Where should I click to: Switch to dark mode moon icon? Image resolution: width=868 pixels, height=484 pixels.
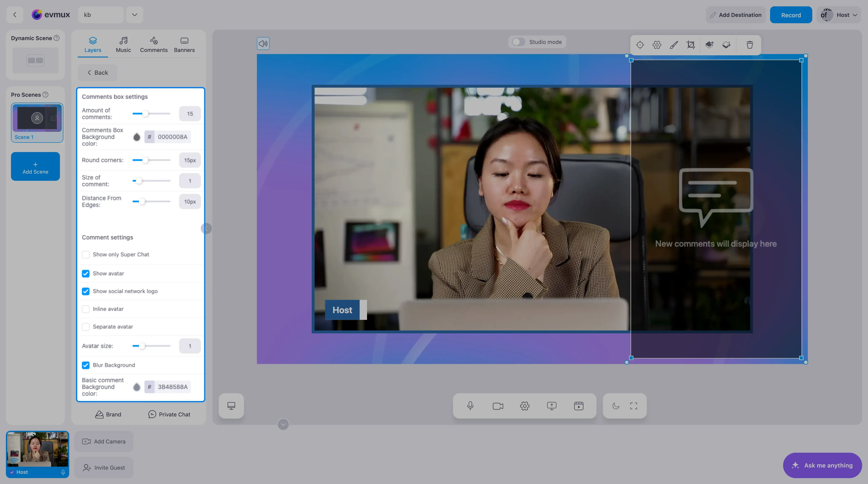coord(616,406)
